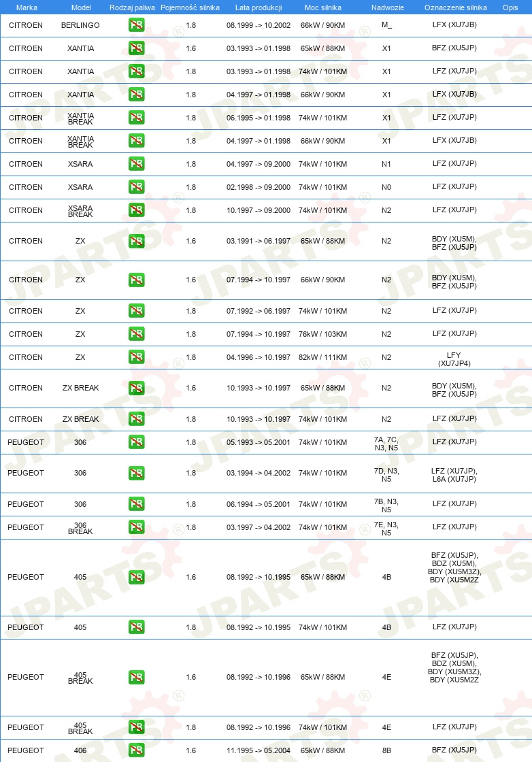Click the Pojemność silnika column header
Screen dimensions: 532x762
tap(190, 7)
